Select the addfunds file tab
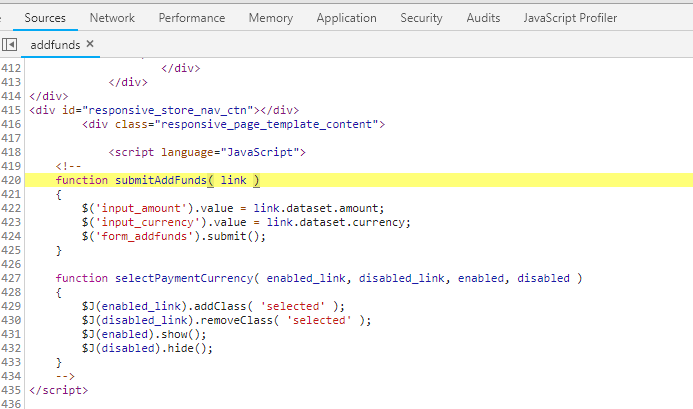Viewport: 693px width, 409px height. [x=55, y=45]
